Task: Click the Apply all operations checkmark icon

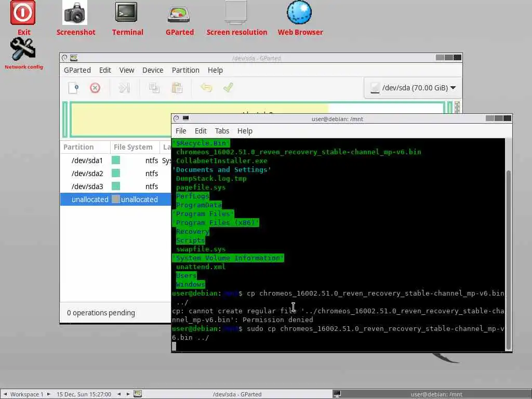Action: pos(229,87)
